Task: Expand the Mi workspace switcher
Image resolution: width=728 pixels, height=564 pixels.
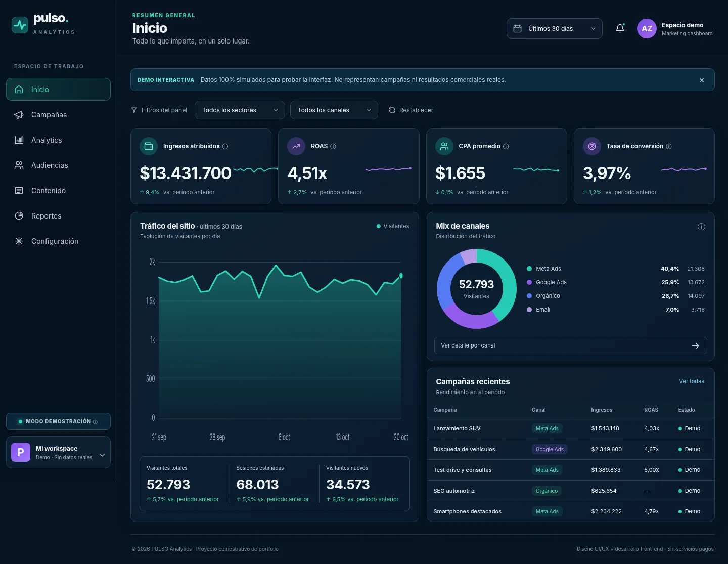Action: click(58, 452)
